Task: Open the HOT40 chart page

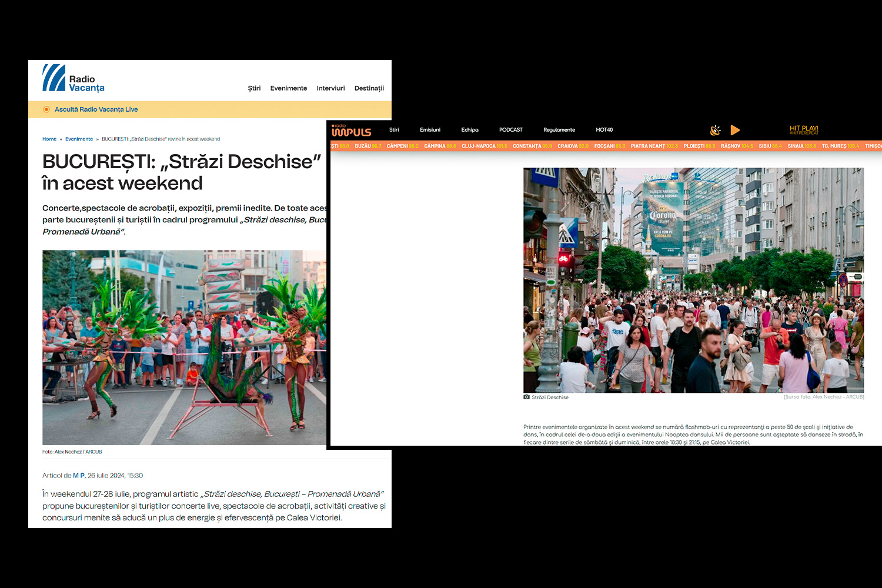Action: (604, 129)
